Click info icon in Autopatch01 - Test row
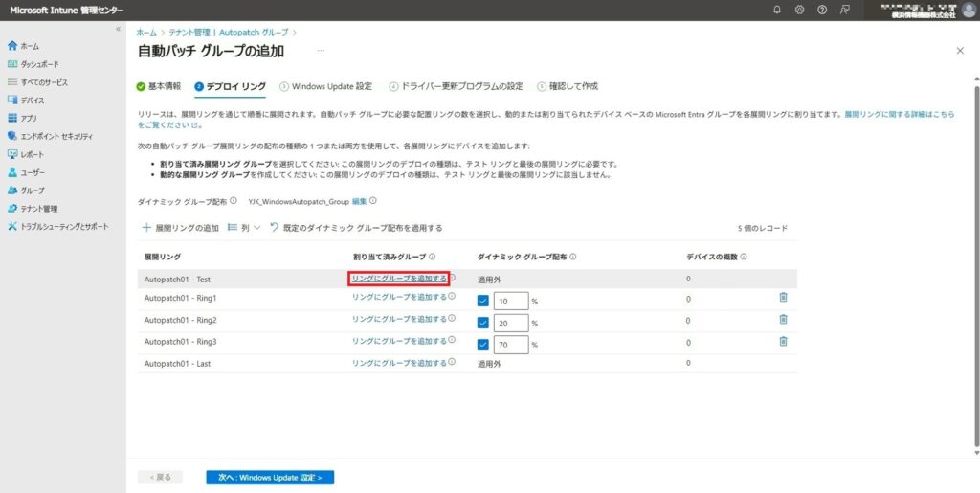980x493 pixels. pos(452,278)
